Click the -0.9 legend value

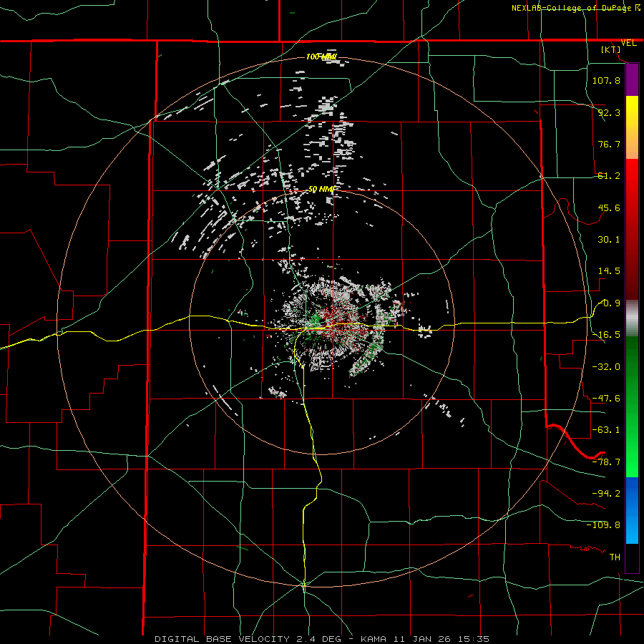tap(609, 303)
